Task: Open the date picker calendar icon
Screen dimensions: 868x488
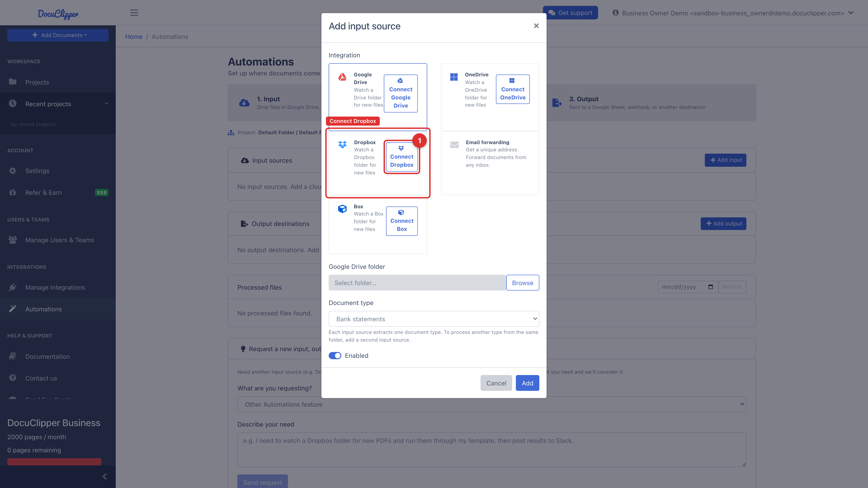Action: (x=711, y=287)
